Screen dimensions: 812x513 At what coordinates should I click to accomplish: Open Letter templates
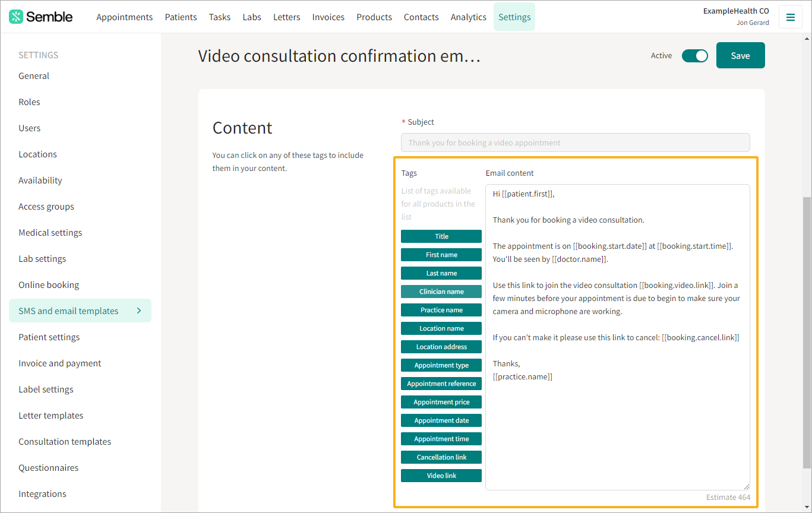click(x=51, y=416)
